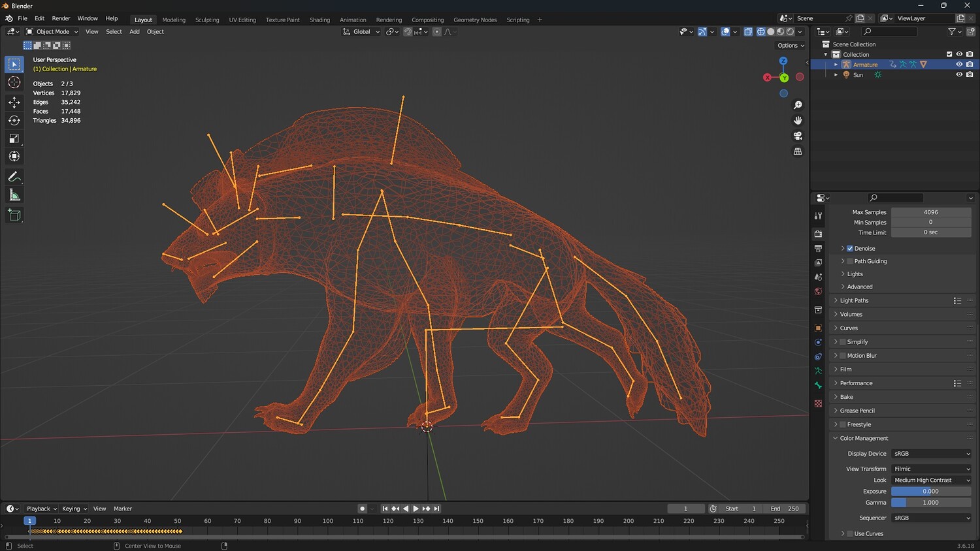The image size is (980, 551).
Task: Click the Add Cube tool
Action: [x=14, y=215]
